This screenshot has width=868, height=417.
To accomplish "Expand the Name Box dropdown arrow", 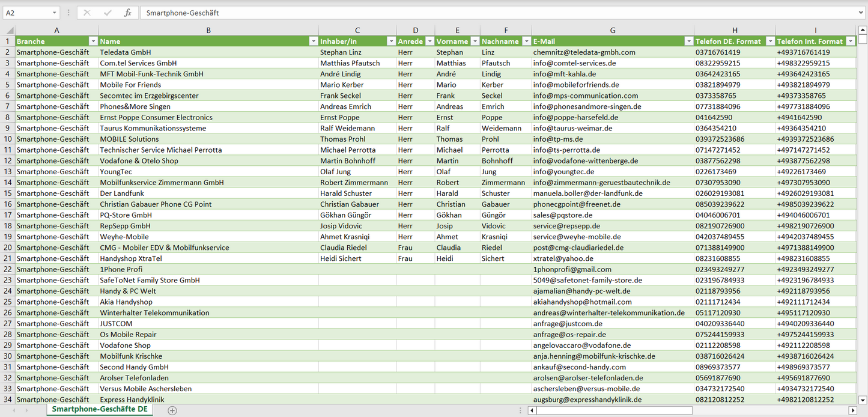I will (54, 13).
